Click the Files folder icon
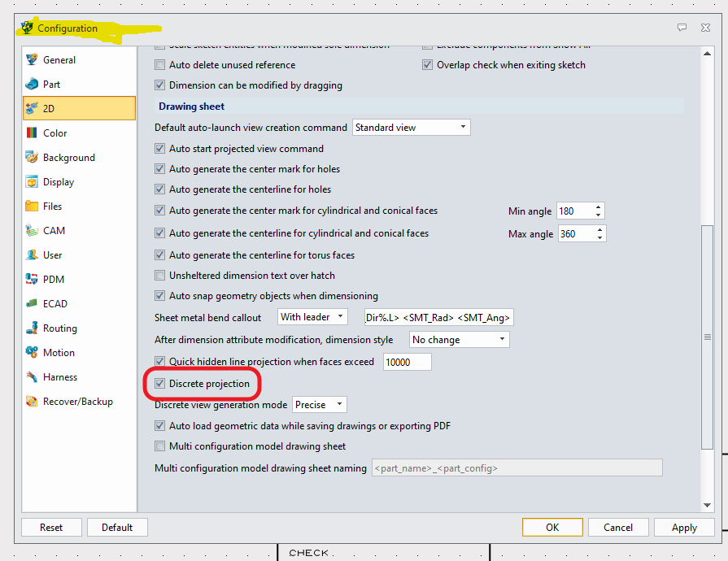 [x=32, y=206]
